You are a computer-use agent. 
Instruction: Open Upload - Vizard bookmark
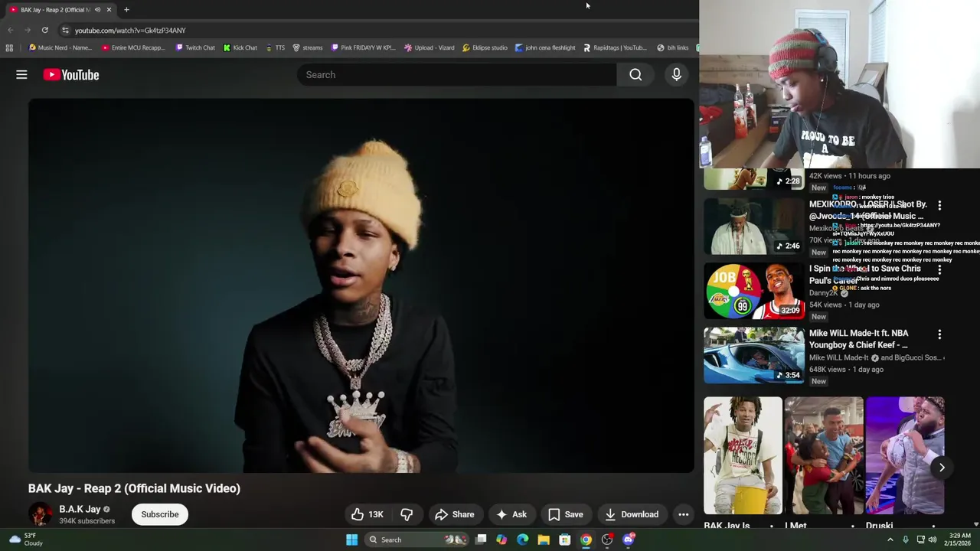tap(430, 47)
